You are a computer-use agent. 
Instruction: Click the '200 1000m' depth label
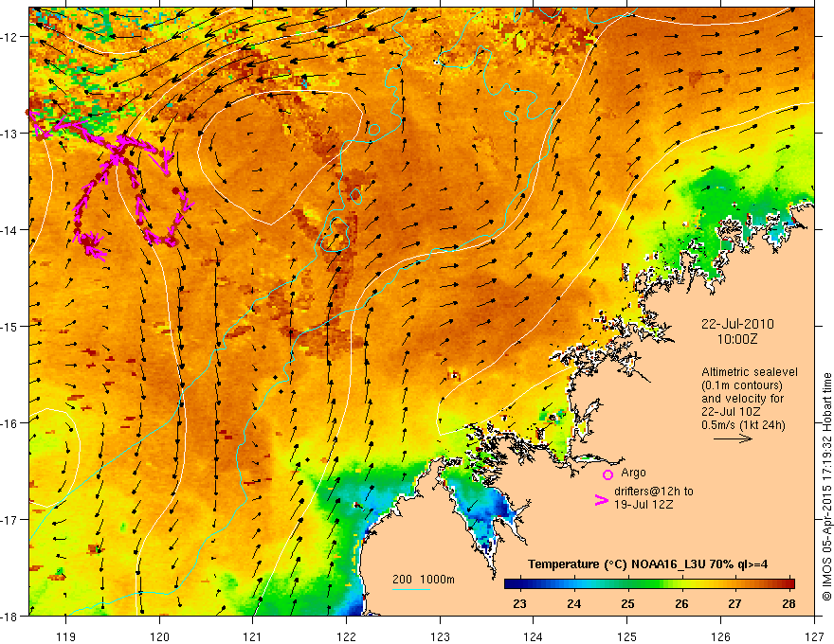pos(424,580)
